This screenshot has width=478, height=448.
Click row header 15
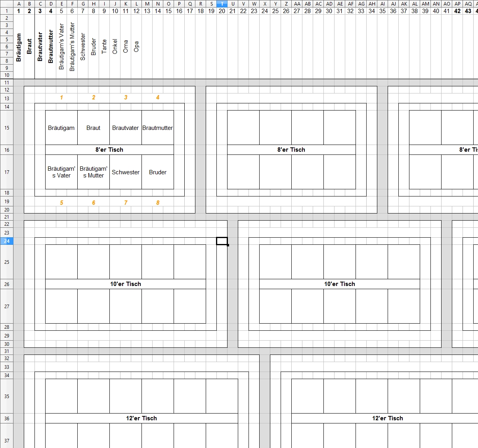pyautogui.click(x=7, y=128)
